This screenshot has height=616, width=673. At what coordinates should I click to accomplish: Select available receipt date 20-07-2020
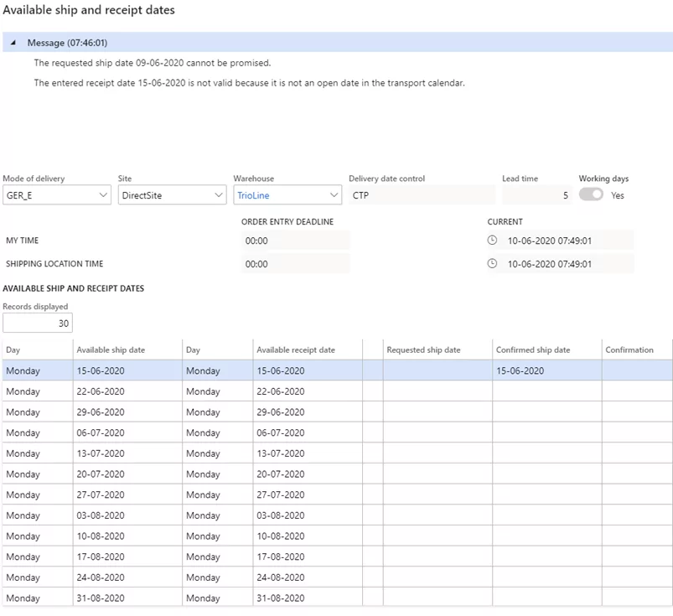click(x=308, y=474)
